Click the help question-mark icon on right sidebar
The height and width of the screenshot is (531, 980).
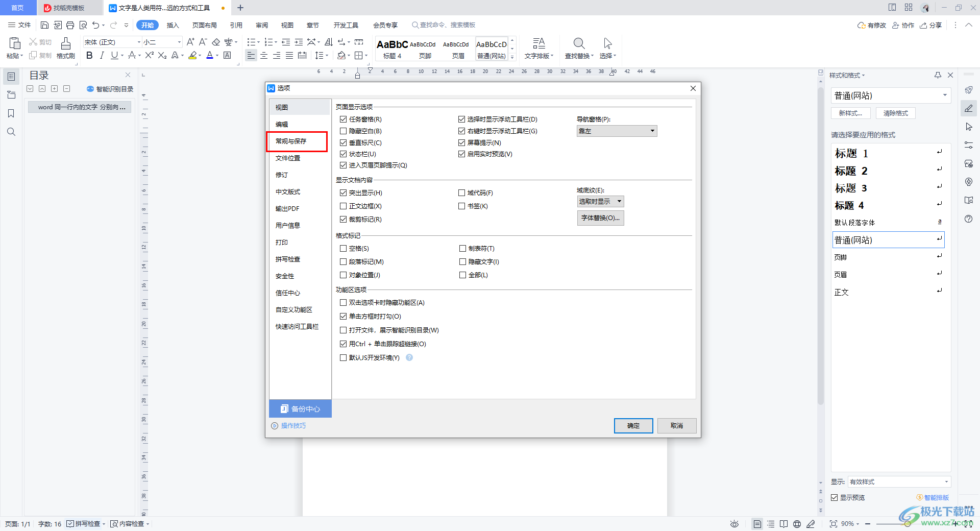[x=969, y=219]
